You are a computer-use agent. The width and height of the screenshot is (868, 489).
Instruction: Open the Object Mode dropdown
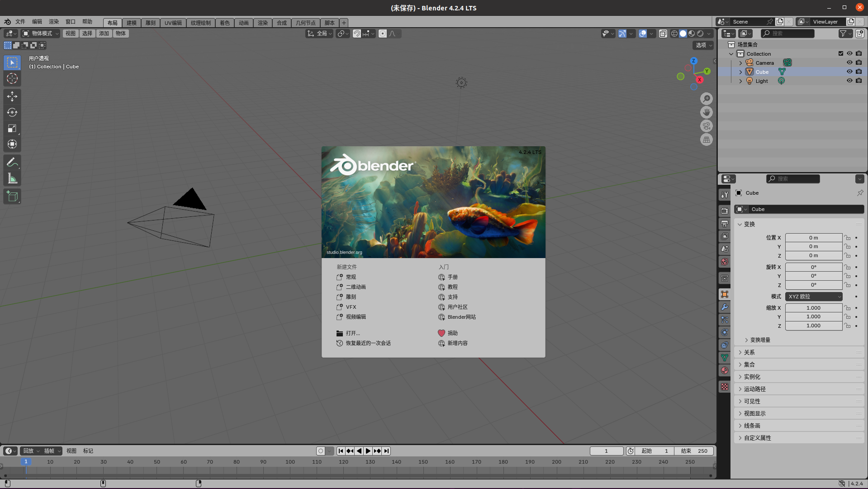coord(41,34)
